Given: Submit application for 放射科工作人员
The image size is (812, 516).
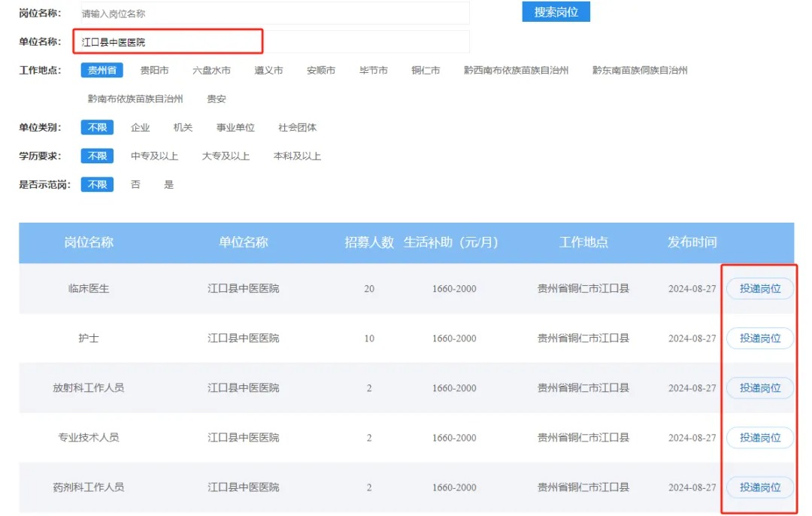Looking at the screenshot, I should [x=760, y=388].
